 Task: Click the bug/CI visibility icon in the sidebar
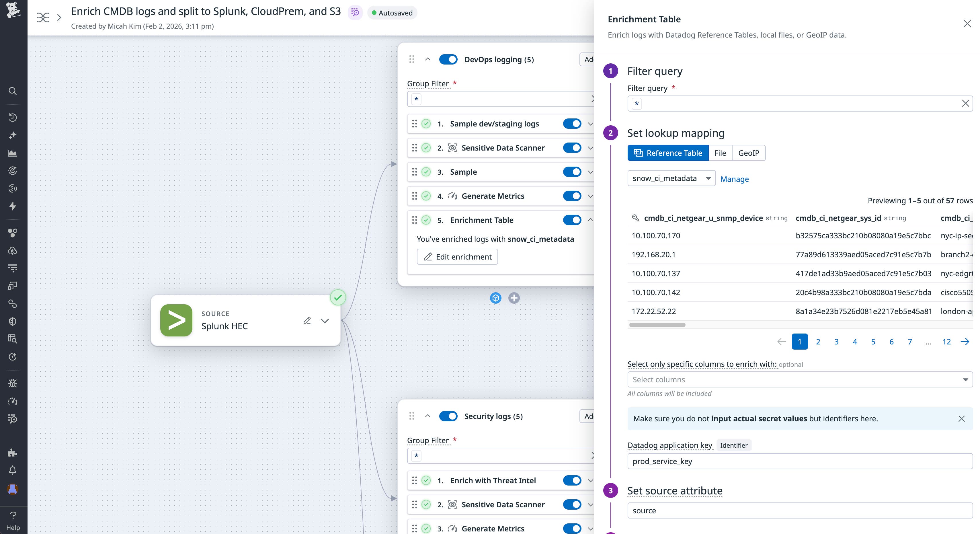13,383
